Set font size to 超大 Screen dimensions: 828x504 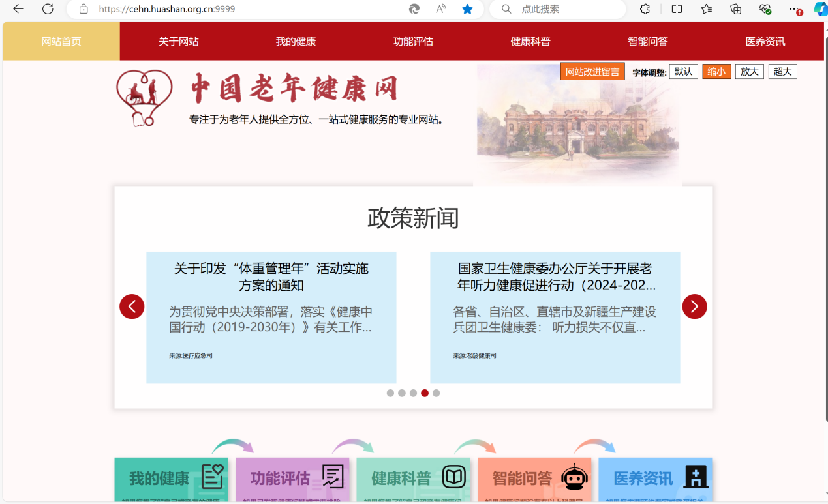pyautogui.click(x=782, y=72)
